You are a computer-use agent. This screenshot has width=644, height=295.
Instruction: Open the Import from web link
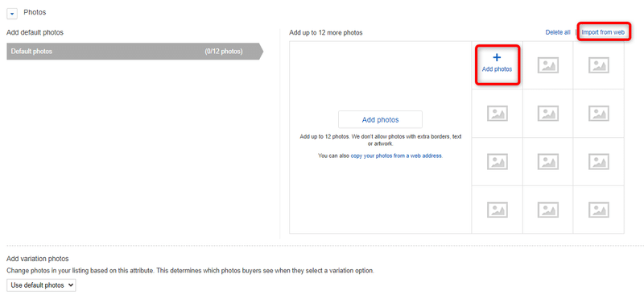coord(603,32)
